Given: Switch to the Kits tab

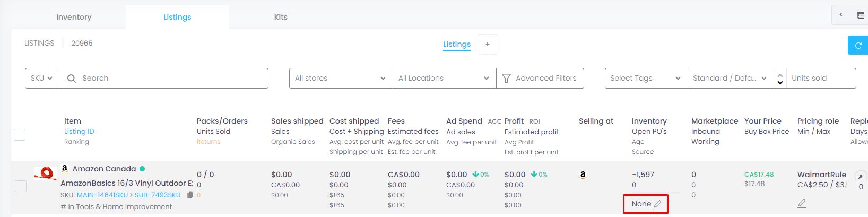Looking at the screenshot, I should tap(281, 17).
